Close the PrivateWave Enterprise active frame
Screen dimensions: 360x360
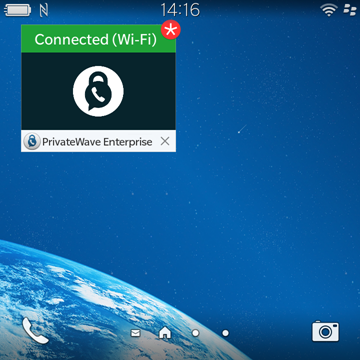pyautogui.click(x=165, y=141)
